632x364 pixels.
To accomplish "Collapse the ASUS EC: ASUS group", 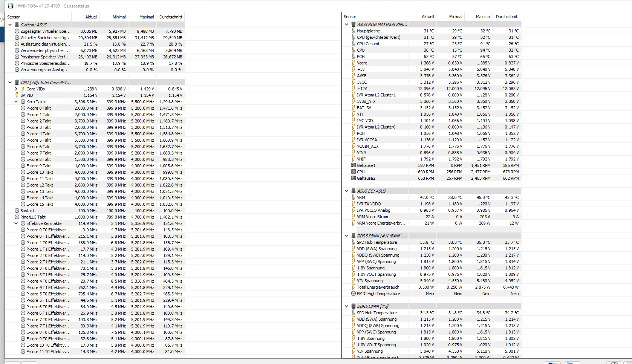I will tap(347, 191).
